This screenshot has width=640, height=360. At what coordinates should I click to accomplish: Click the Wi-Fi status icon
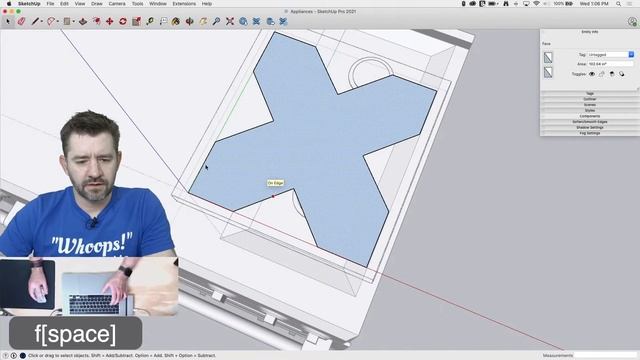(x=536, y=4)
